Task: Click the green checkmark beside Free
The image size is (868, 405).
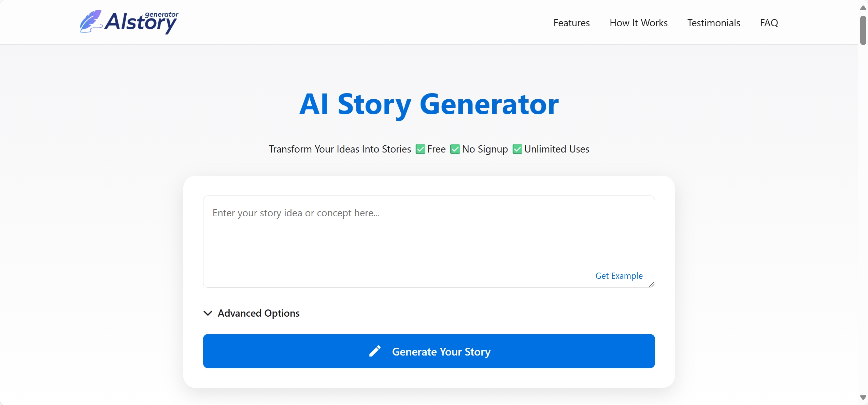Action: click(x=420, y=149)
